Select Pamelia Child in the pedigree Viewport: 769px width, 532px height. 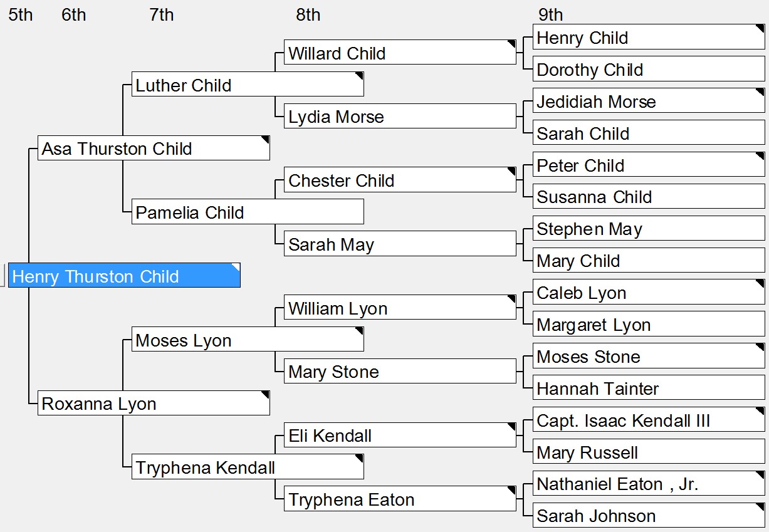coord(248,212)
